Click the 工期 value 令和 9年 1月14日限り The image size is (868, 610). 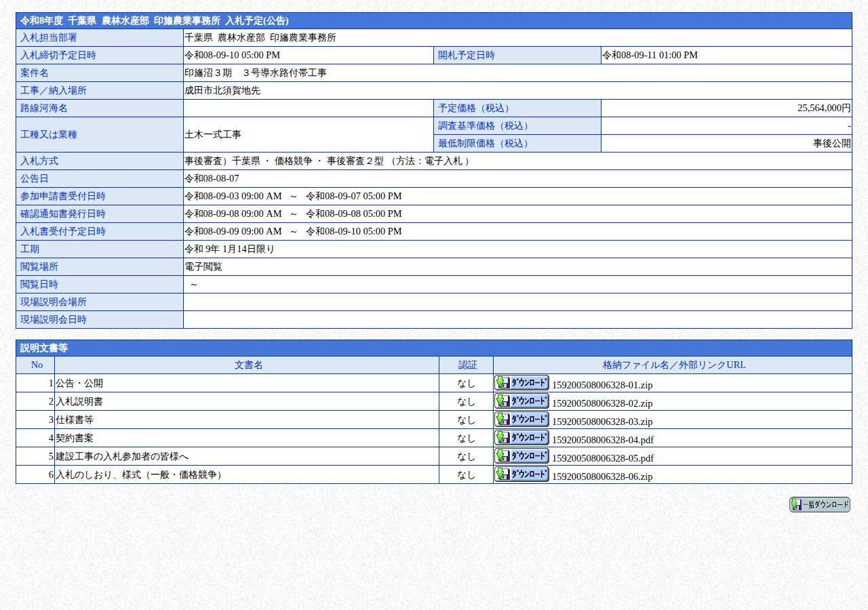pos(229,249)
